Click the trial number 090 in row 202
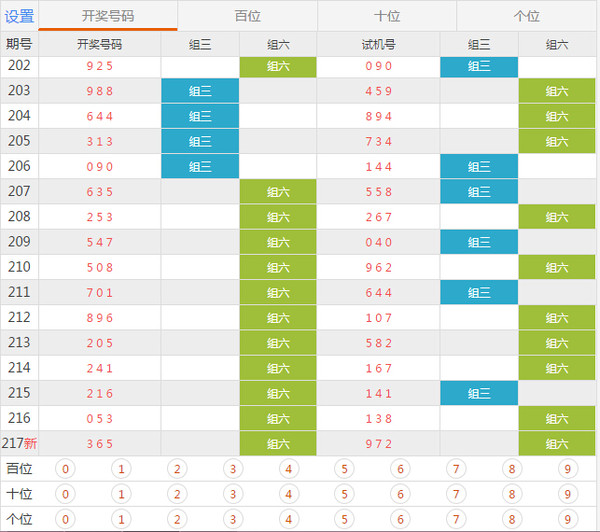Viewport: 600px width, 532px height. (379, 66)
